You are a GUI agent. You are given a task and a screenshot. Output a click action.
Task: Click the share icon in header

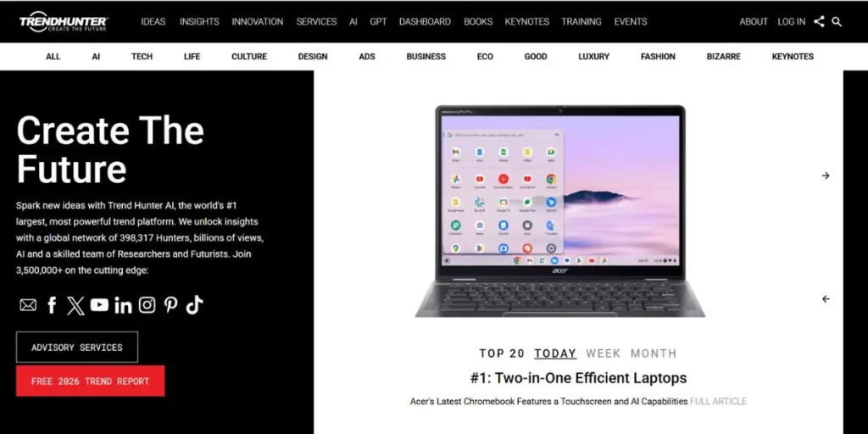tap(819, 21)
